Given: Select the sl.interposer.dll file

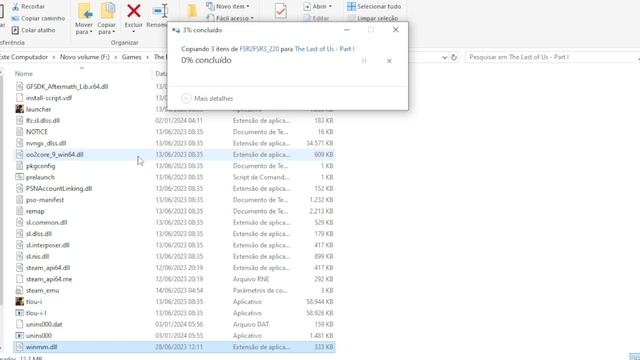Looking at the screenshot, I should pyautogui.click(x=48, y=245).
